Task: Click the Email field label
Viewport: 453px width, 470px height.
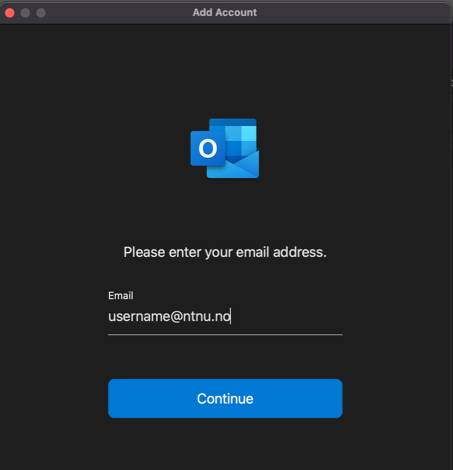Action: pos(121,296)
